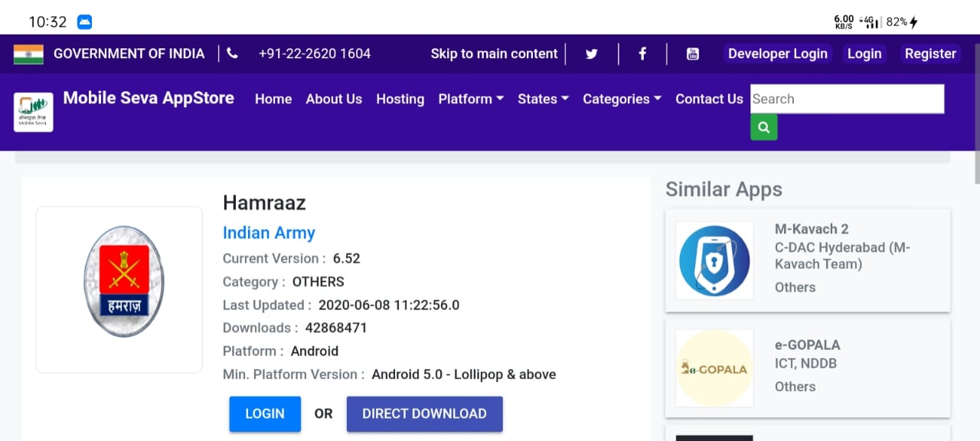980x441 pixels.
Task: Click the Indian flag emblem near Government of India
Action: click(28, 54)
